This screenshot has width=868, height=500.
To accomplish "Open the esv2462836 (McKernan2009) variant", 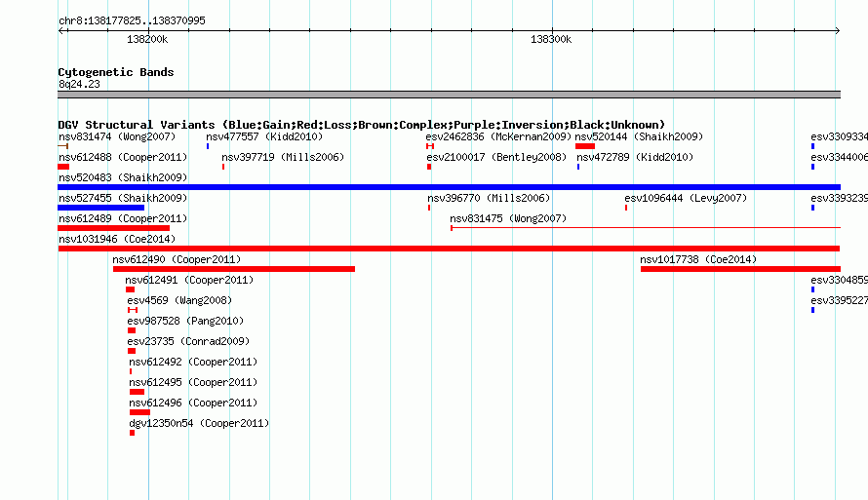I will [498, 136].
